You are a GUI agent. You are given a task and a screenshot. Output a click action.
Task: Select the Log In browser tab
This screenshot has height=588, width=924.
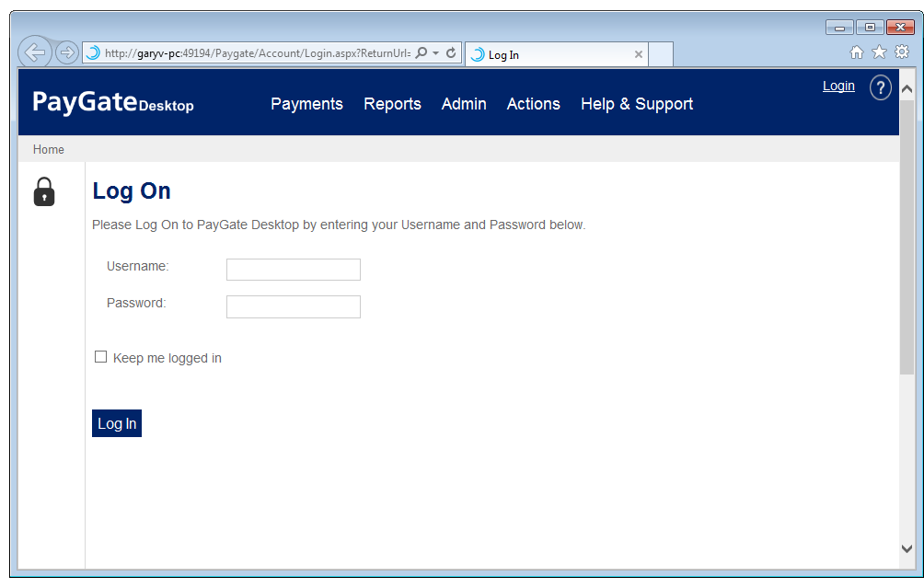tap(557, 54)
